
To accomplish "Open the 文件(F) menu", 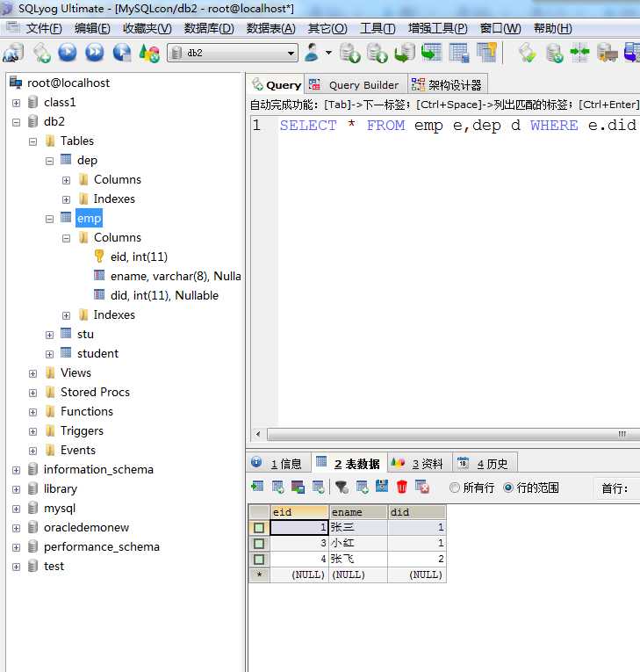I will click(44, 29).
